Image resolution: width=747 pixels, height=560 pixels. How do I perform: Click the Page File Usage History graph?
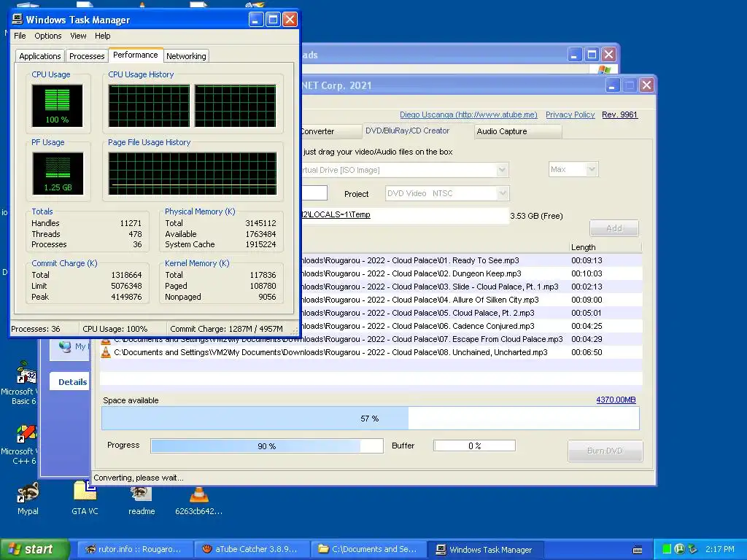(x=193, y=174)
